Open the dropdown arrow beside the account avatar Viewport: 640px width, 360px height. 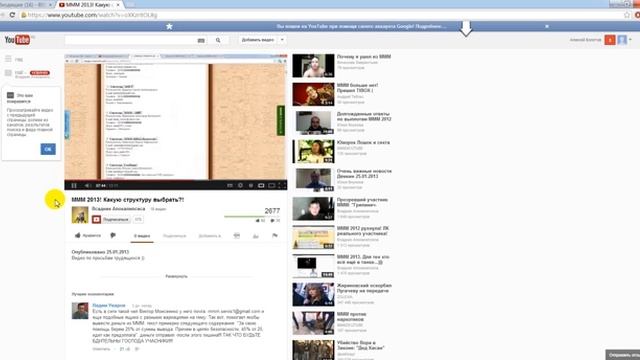630,40
